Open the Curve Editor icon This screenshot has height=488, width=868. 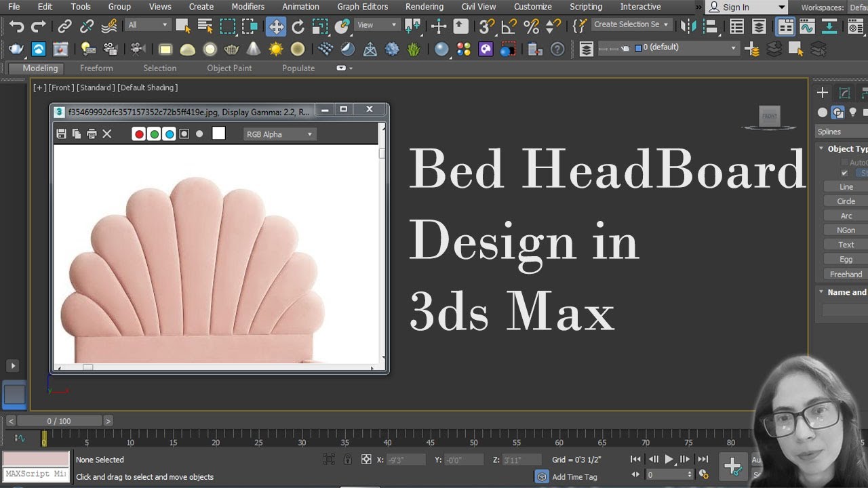807,26
